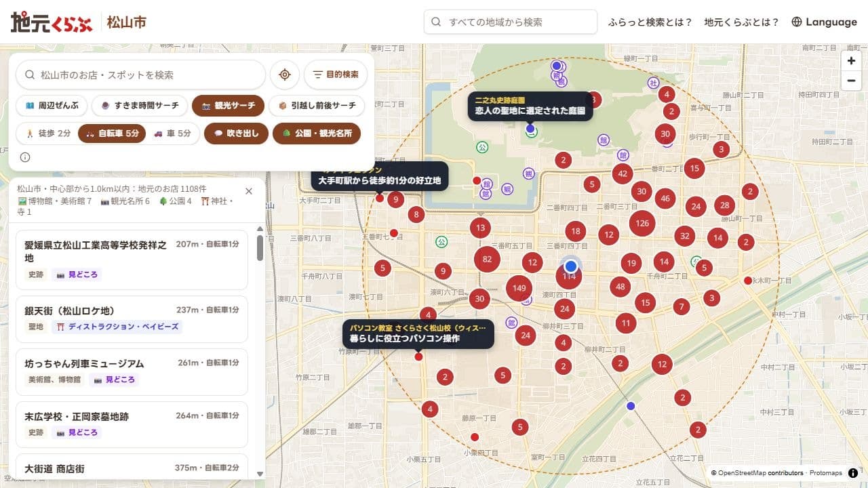Image resolution: width=868 pixels, height=488 pixels.
Task: Open the Protomaps attribution link
Action: (x=825, y=473)
